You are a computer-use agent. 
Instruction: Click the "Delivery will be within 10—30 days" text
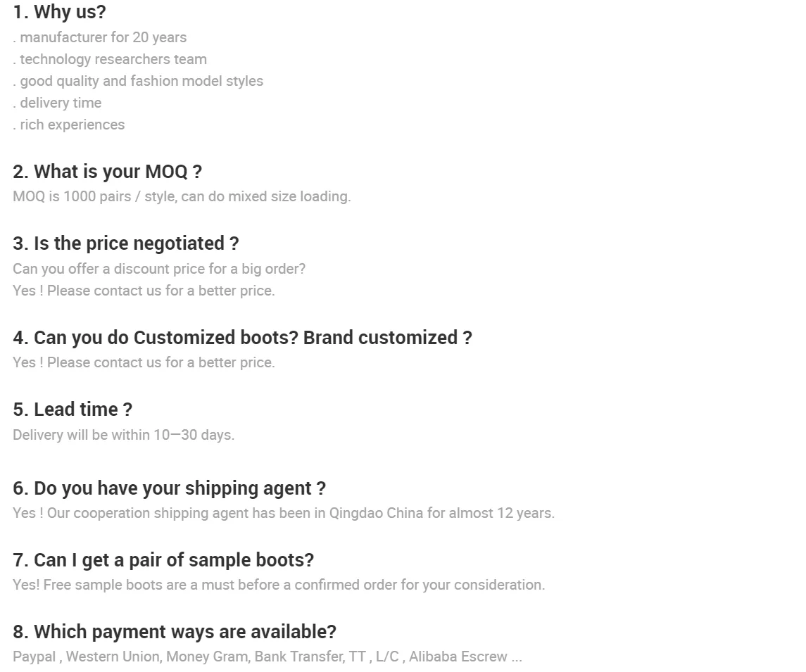point(123,435)
